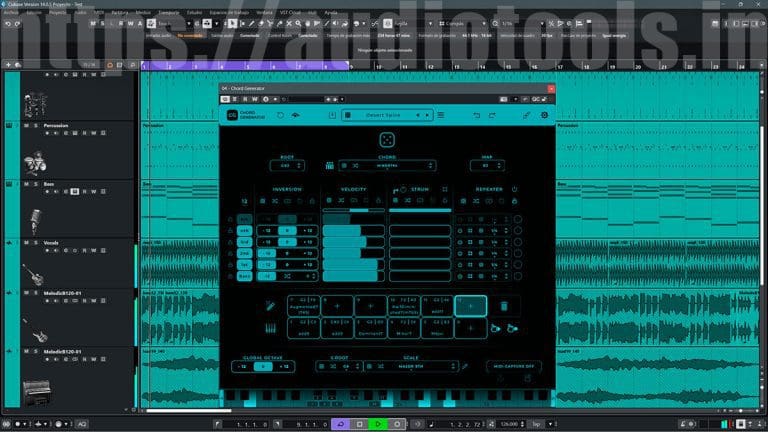Click the first export icon right of pads
Screen dimensions: 768x432
coord(496,328)
